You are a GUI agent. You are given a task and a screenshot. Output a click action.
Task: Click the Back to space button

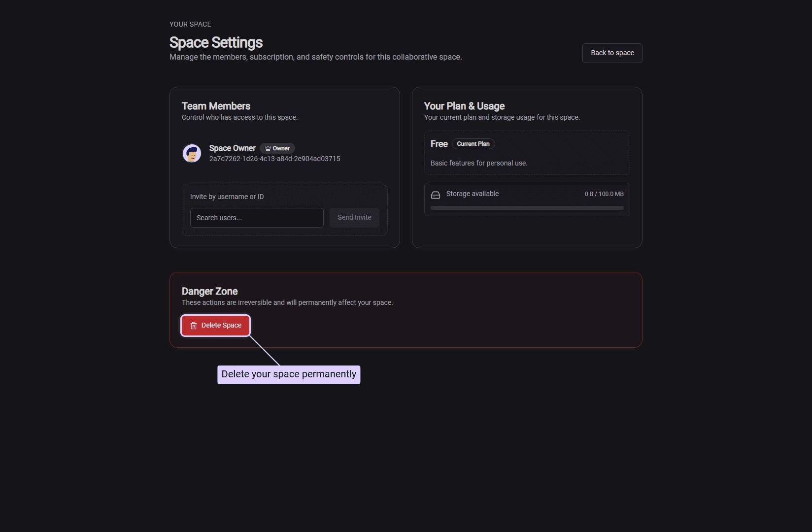(x=612, y=53)
